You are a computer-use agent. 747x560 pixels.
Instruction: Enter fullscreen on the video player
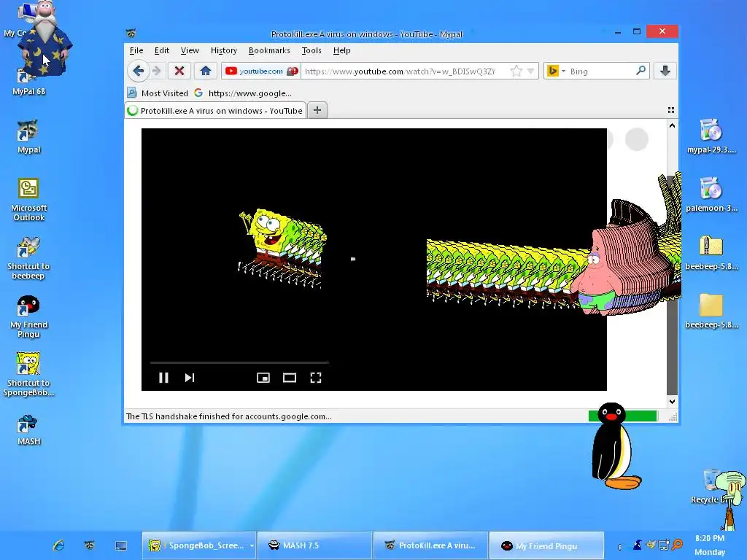tap(315, 378)
